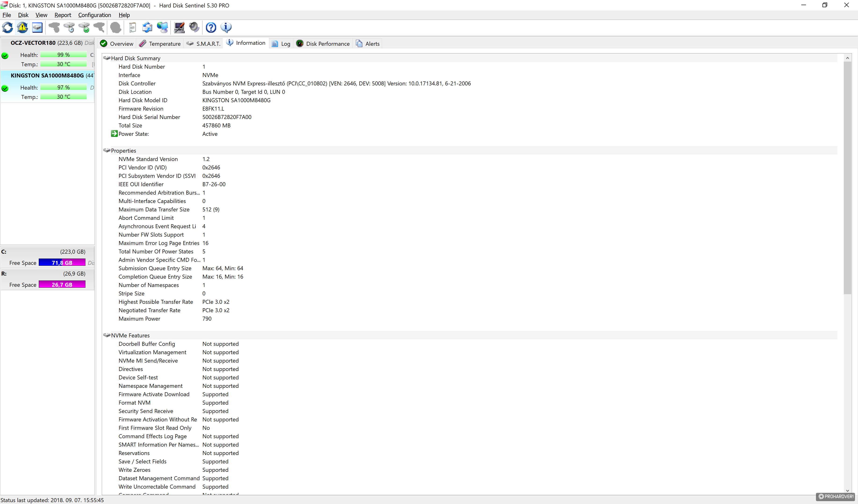Click the grey round blob toolbar icon
Viewport: 858px width, 504px height.
coord(116,27)
